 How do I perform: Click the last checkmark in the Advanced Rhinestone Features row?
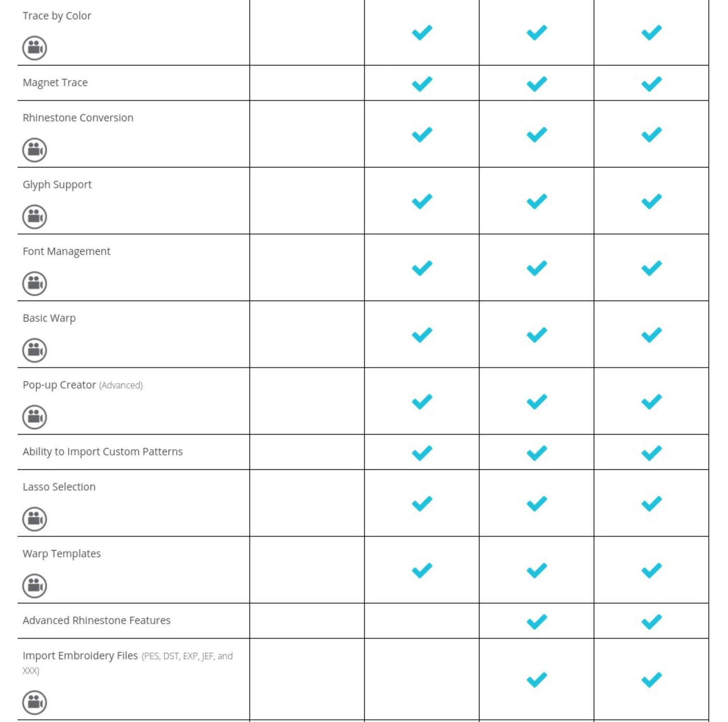tap(651, 622)
